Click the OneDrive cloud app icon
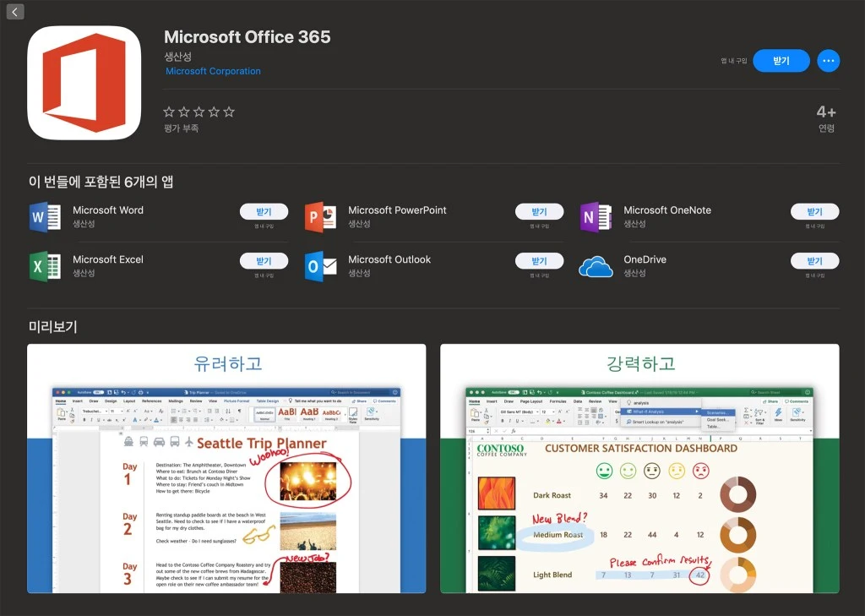 click(596, 265)
